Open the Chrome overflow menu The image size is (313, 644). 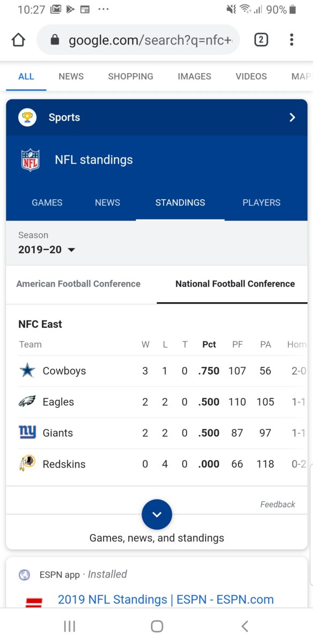click(292, 40)
